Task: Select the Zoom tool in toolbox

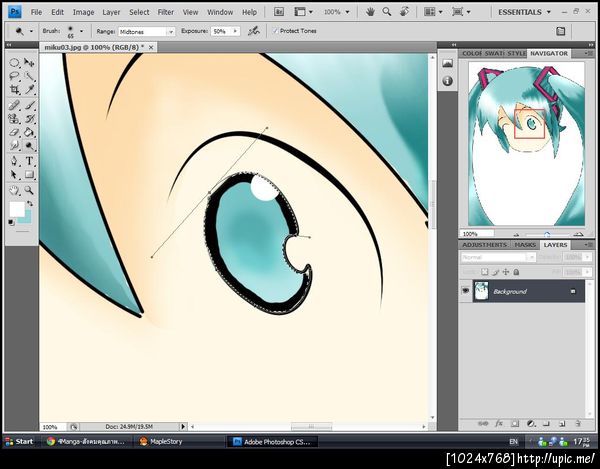Action: [x=29, y=190]
